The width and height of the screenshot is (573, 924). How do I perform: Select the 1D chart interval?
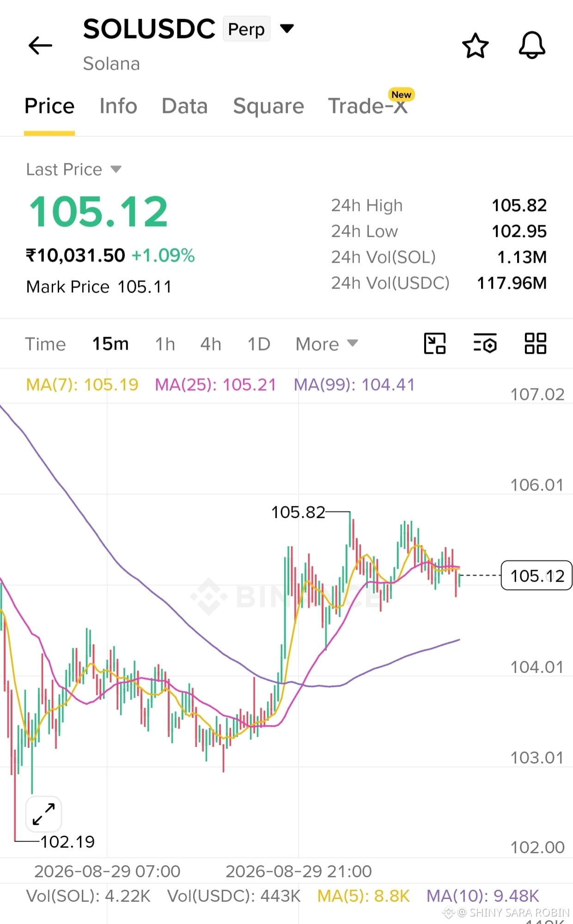(259, 344)
